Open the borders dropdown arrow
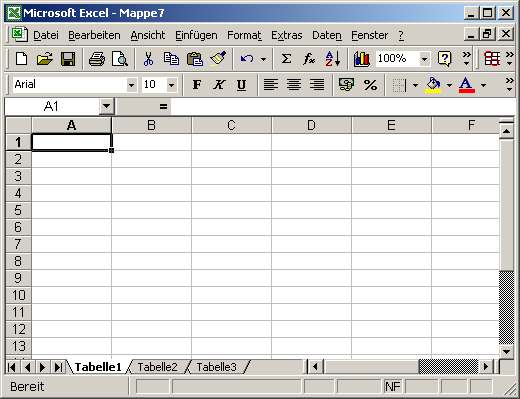 tap(415, 85)
